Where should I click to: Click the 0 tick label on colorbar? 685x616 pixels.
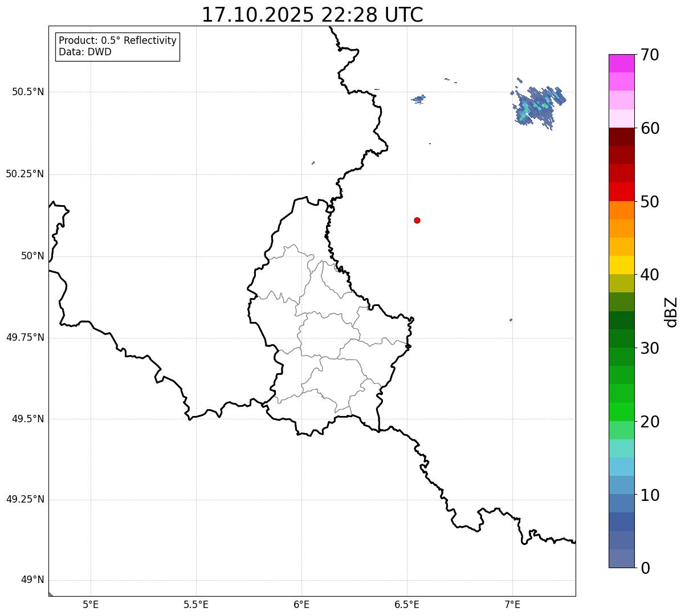(645, 568)
